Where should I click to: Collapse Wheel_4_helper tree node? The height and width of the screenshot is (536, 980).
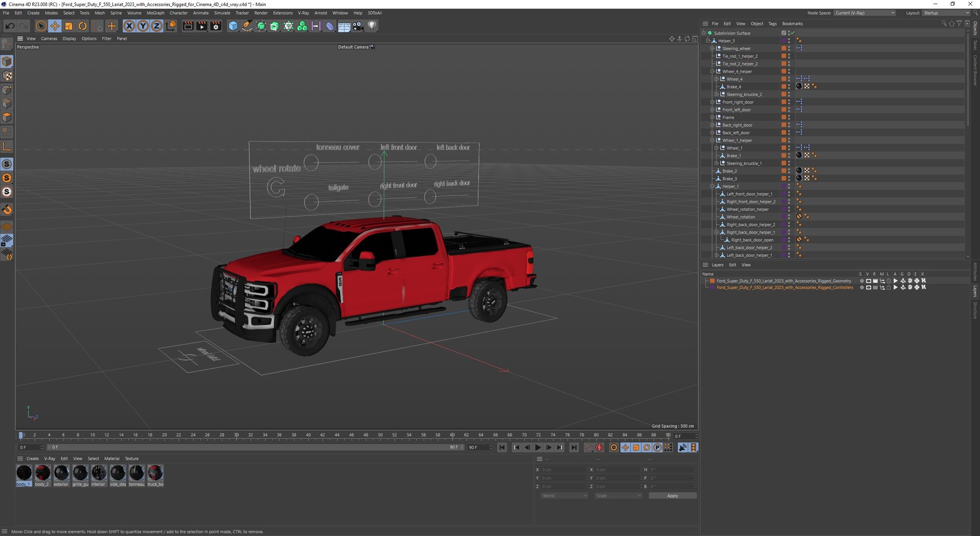coord(712,71)
